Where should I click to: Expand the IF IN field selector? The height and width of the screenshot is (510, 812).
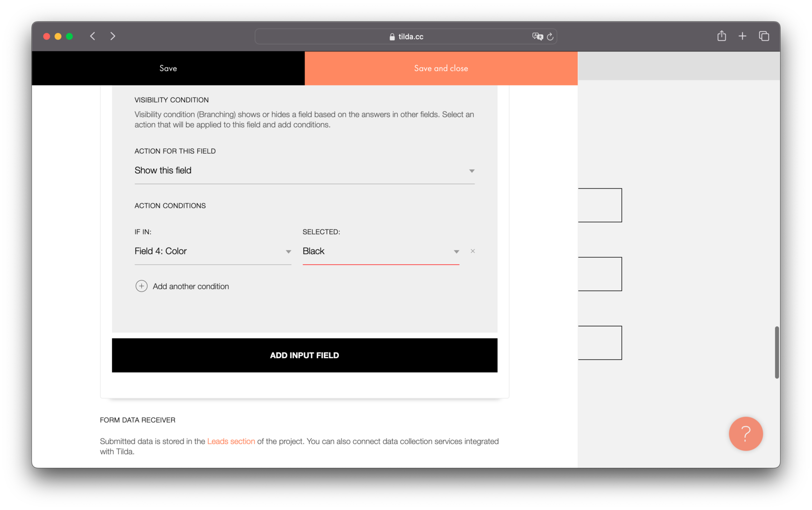[288, 251]
